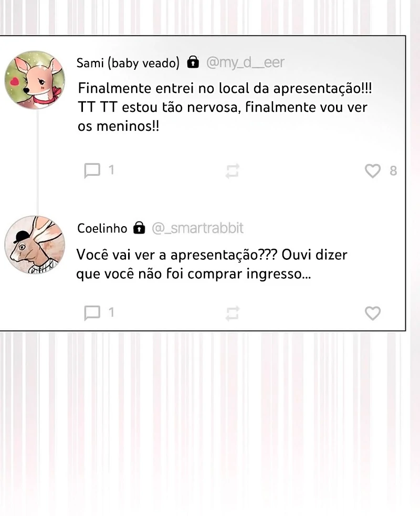Click the lock icon beside Coelinho's name
The height and width of the screenshot is (516, 420).
click(139, 227)
